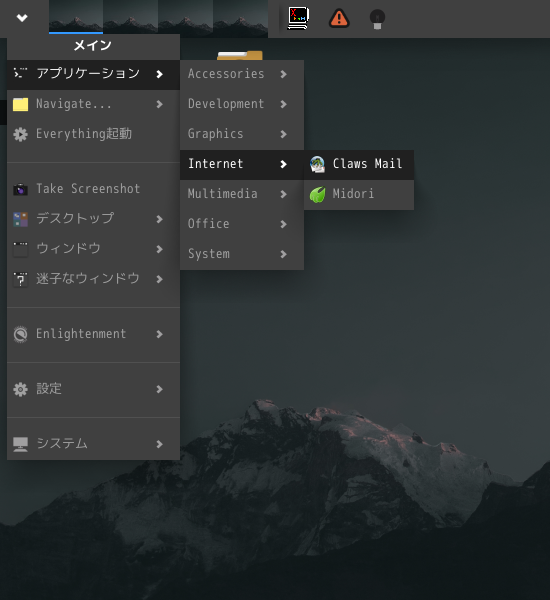Open the 設定 settings submenu
Image resolution: width=550 pixels, height=600 pixels.
tap(93, 389)
